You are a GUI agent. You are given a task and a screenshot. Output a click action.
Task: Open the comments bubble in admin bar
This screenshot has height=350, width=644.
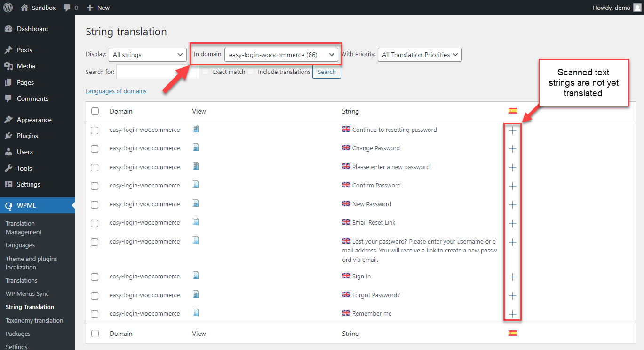[x=71, y=8]
